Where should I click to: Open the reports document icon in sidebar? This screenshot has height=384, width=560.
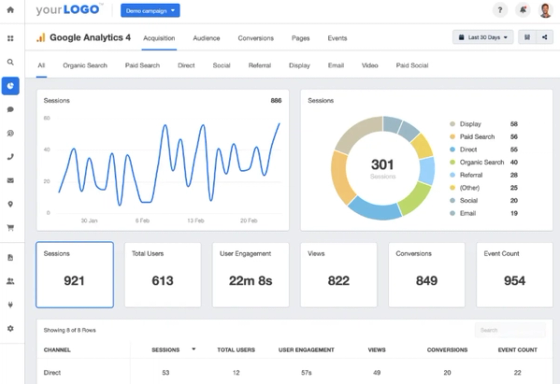click(10, 258)
